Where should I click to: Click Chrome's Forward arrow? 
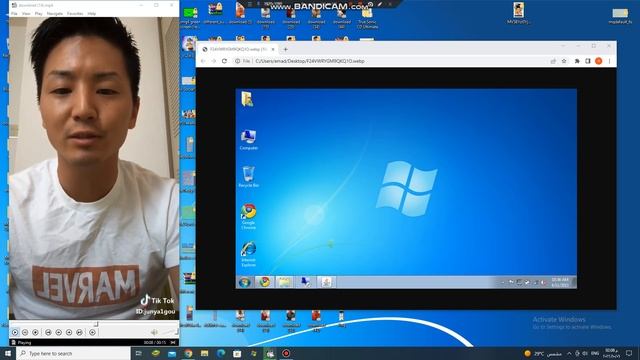click(x=213, y=61)
